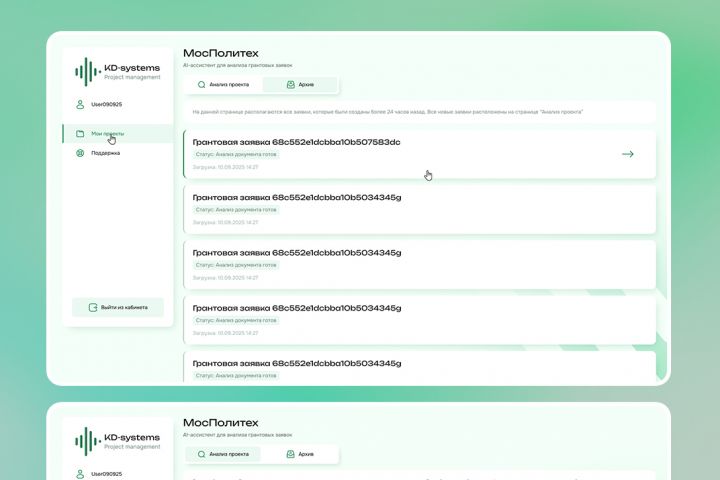Click the МосПолитех heading in upper screen
This screenshot has height=480, width=720.
click(x=220, y=53)
